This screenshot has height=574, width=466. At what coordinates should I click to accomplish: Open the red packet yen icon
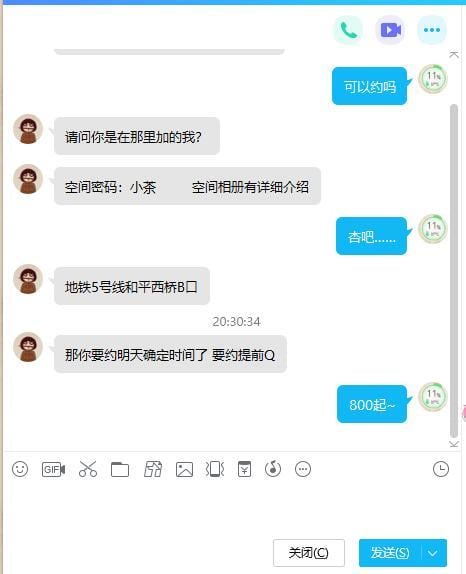pos(244,469)
